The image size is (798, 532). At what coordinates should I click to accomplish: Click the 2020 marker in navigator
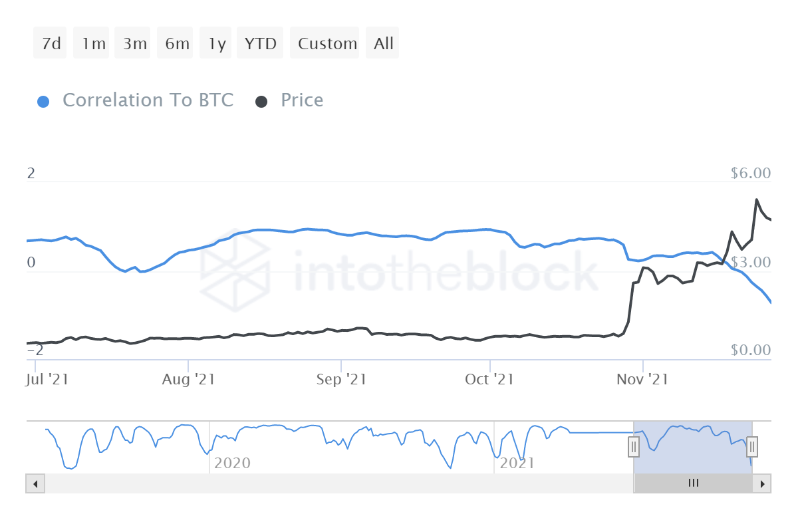(233, 462)
